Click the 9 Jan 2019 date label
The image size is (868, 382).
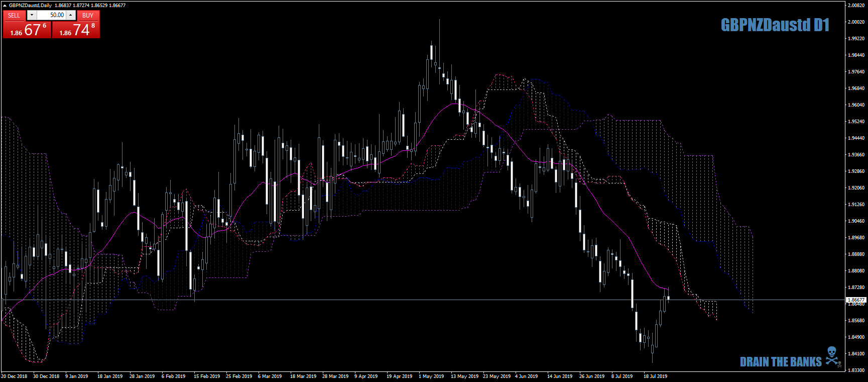tap(77, 376)
